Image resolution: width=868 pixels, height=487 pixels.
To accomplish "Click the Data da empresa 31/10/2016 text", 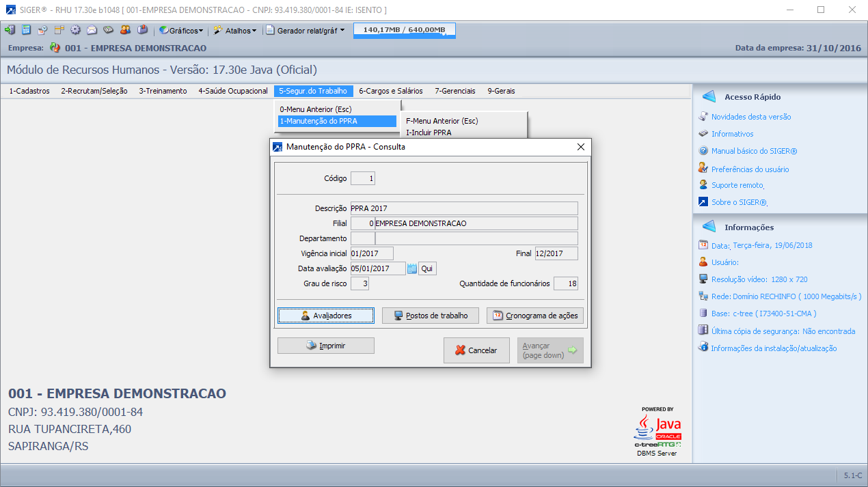I will pos(798,48).
